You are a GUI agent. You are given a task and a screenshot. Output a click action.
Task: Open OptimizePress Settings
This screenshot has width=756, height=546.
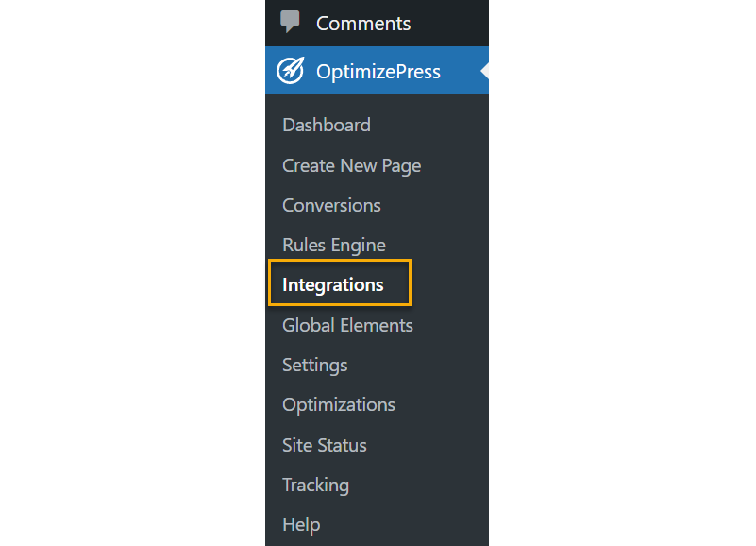[x=314, y=365]
